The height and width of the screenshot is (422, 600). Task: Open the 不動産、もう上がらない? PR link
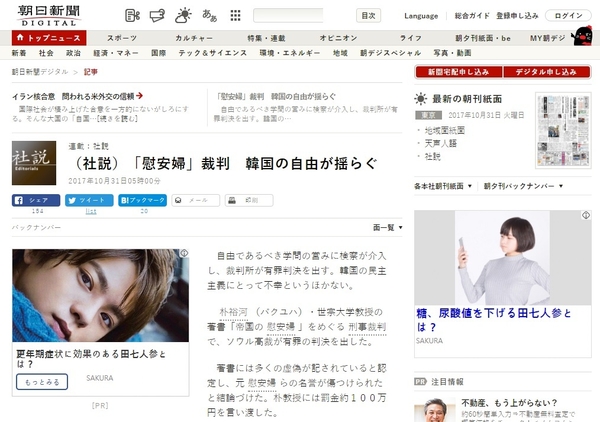pos(509,403)
